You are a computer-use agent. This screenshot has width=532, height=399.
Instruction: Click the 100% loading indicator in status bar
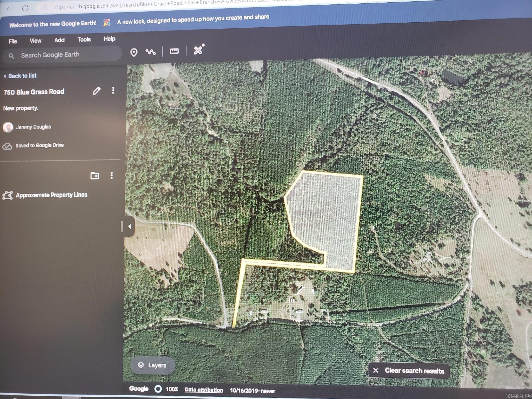(x=167, y=389)
